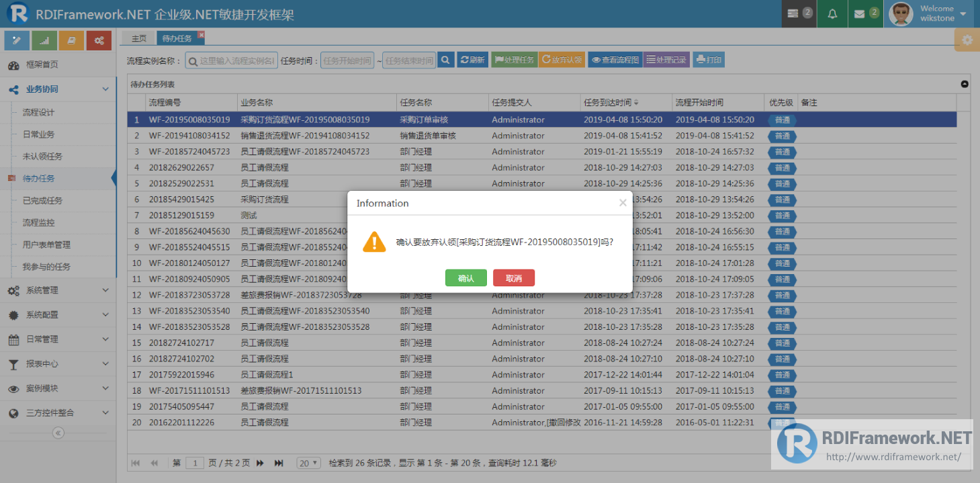Screen dimensions: 980x483
Task: Click the blue pencil quick button
Action: 17,41
